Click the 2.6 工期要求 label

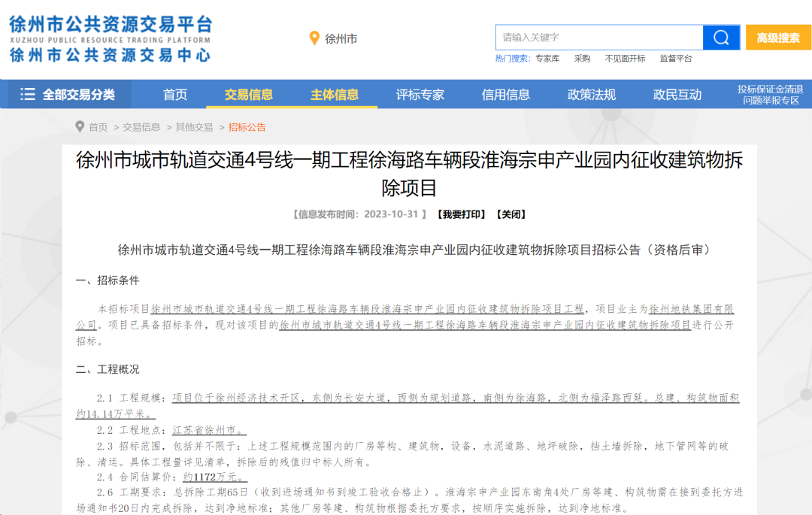pos(131,492)
